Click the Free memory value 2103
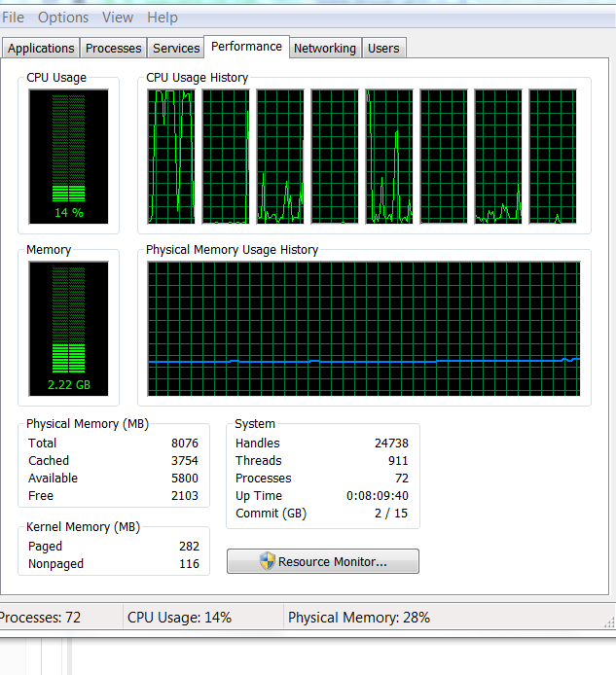This screenshot has height=675, width=616. pos(185,496)
